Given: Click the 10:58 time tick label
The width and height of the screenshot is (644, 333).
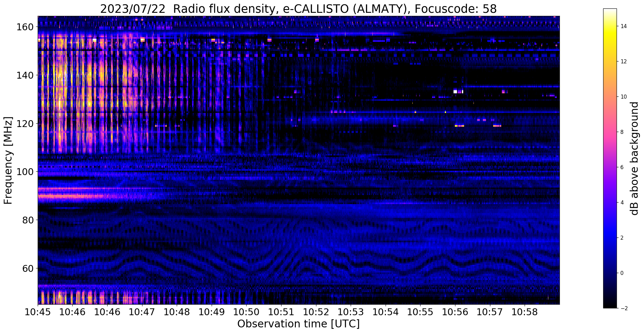Looking at the screenshot, I should (x=525, y=312).
